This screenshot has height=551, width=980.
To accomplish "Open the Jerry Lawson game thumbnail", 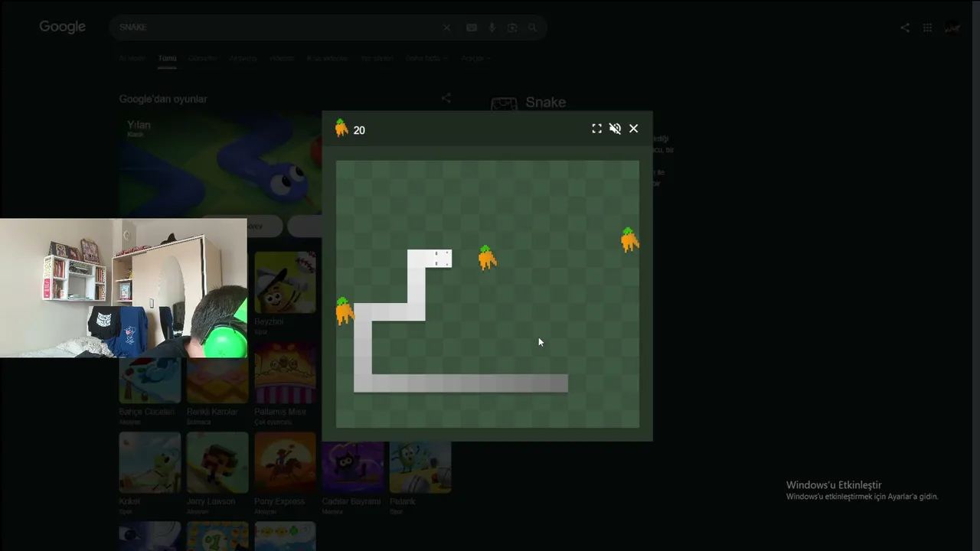I will click(x=217, y=462).
